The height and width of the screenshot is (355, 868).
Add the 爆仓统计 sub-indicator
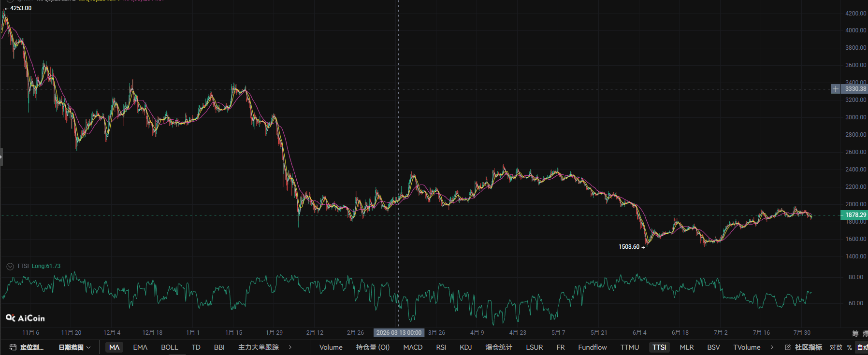coord(499,347)
